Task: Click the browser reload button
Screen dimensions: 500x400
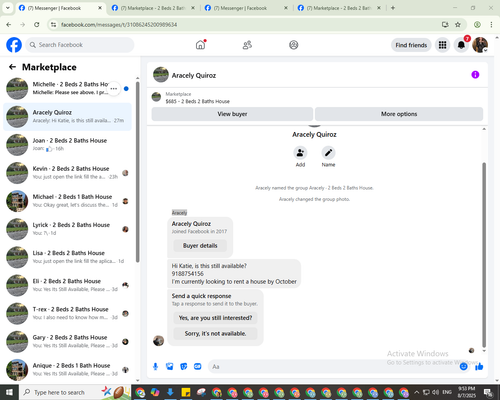Action: point(37,25)
